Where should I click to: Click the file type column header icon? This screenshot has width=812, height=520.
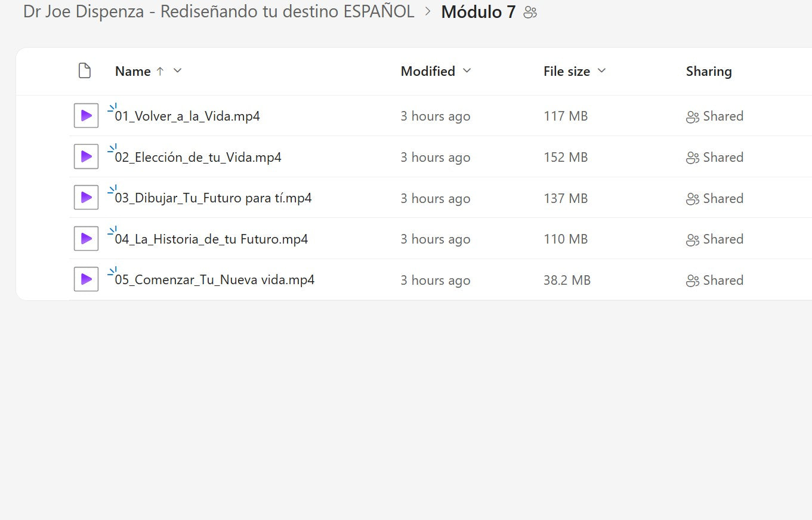[x=85, y=71]
